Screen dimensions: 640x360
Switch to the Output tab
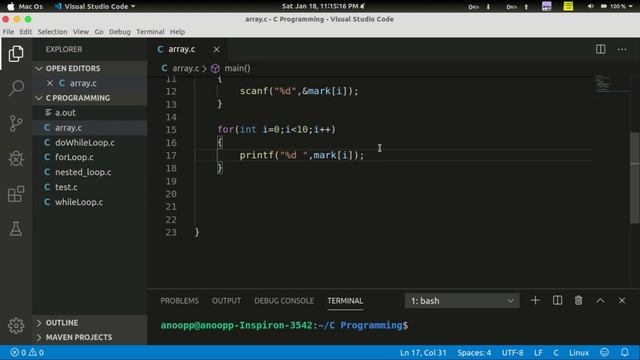coord(226,301)
